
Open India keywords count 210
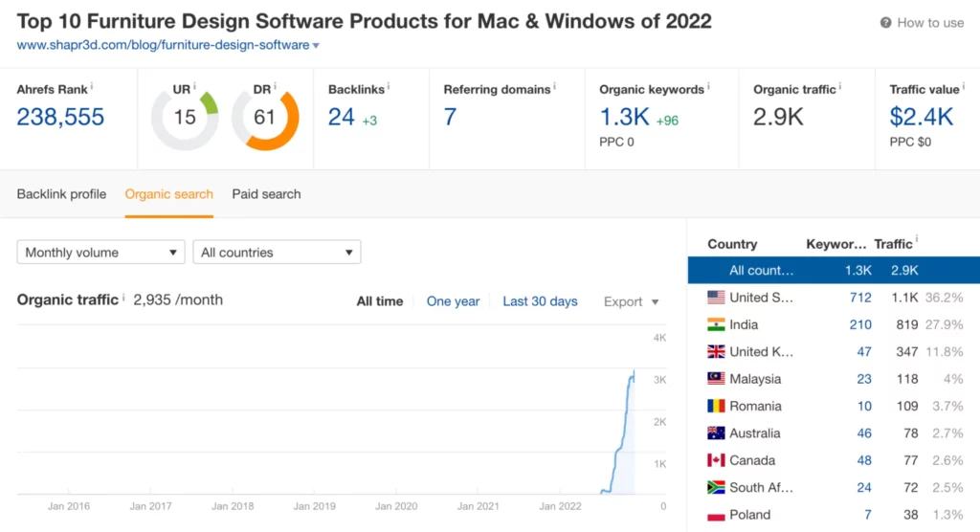point(860,324)
